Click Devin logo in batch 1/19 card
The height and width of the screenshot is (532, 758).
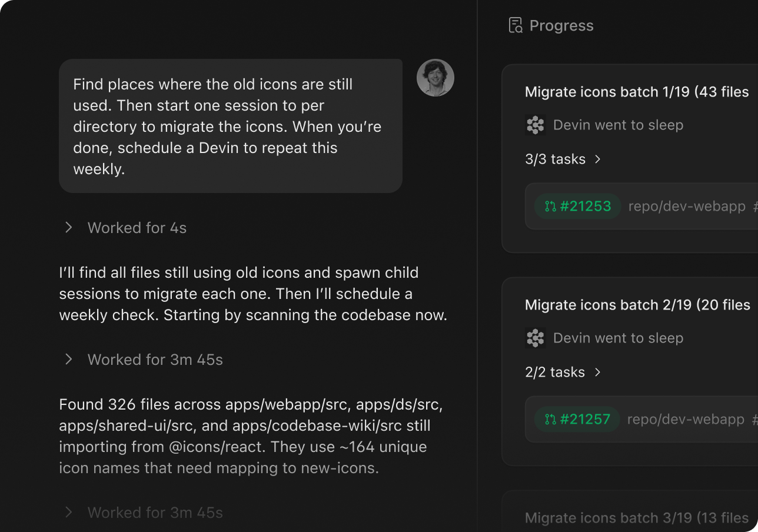coord(535,125)
